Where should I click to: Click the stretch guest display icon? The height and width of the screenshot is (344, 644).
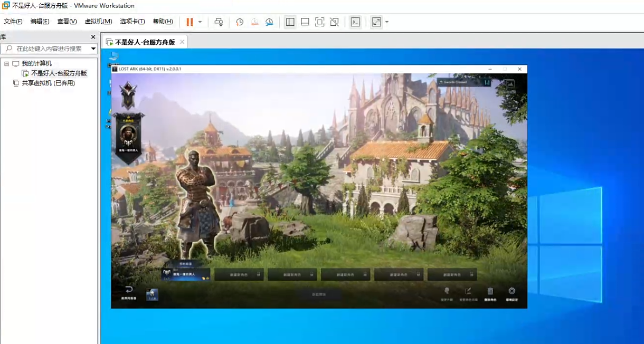tap(376, 22)
